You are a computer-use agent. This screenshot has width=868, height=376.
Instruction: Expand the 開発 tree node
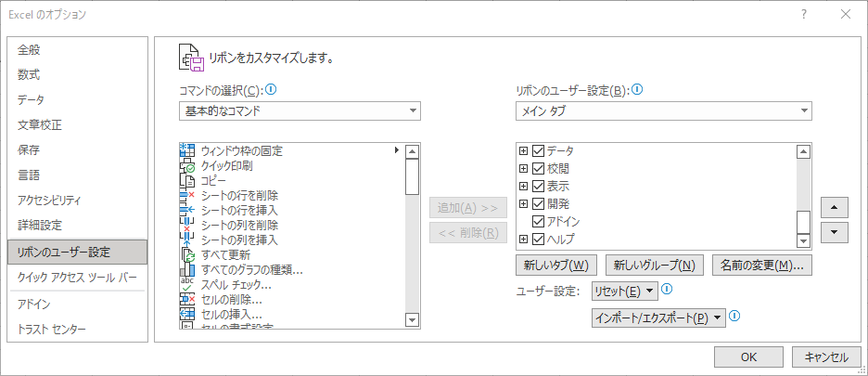click(x=523, y=204)
